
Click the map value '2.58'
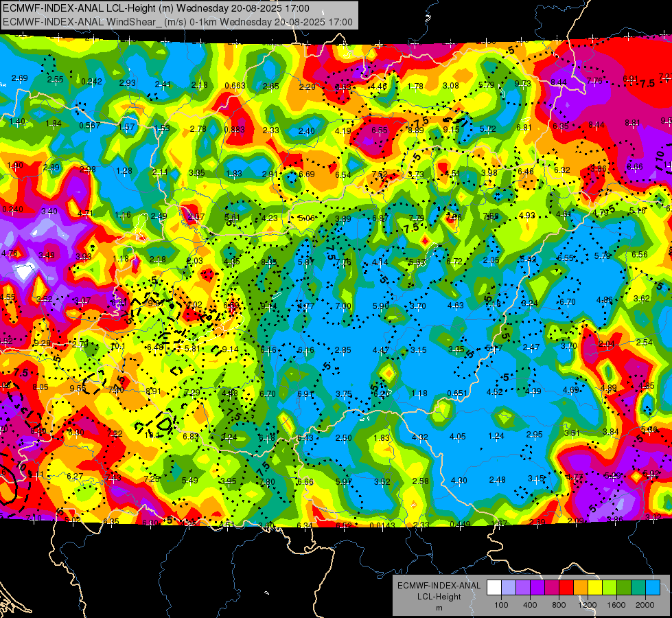coord(420,481)
